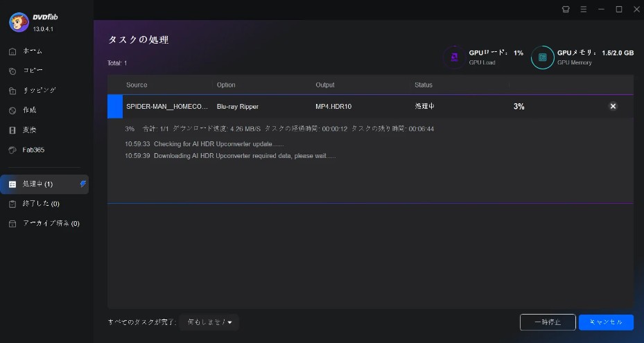Screen dimensions: 644x343
Task: Click the bold 3% progress value in task row
Action: 519,107
